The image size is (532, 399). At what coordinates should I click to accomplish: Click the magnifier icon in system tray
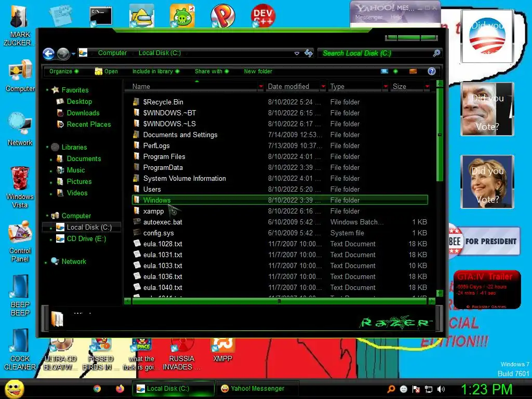391,389
